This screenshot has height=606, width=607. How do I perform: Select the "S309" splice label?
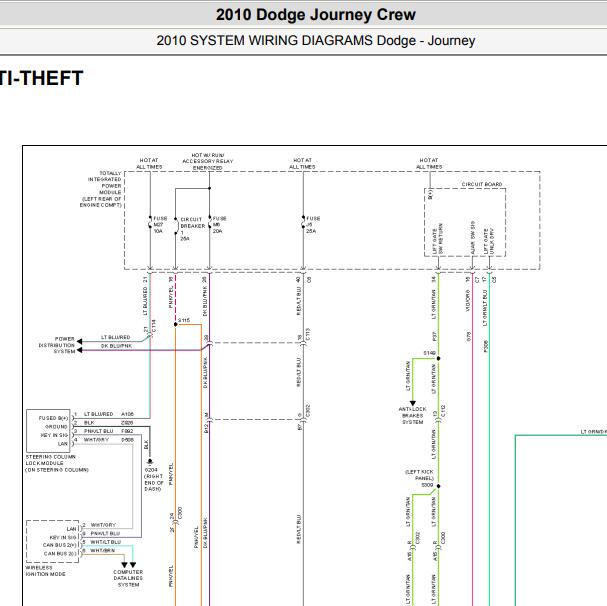coord(427,485)
